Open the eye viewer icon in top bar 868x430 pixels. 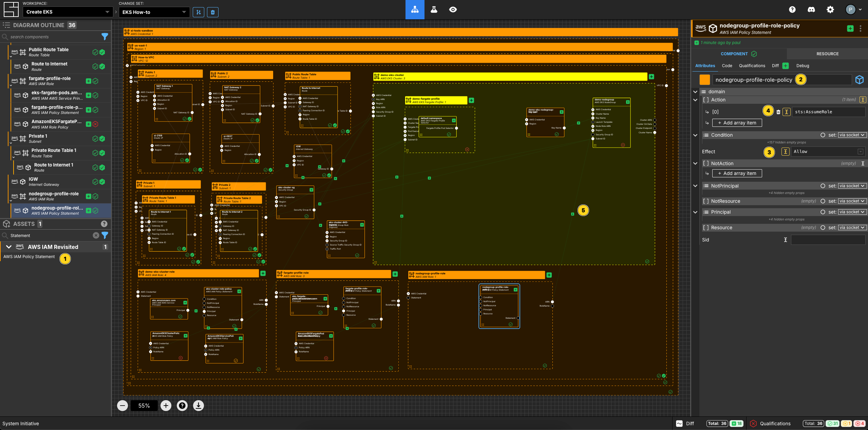click(453, 9)
